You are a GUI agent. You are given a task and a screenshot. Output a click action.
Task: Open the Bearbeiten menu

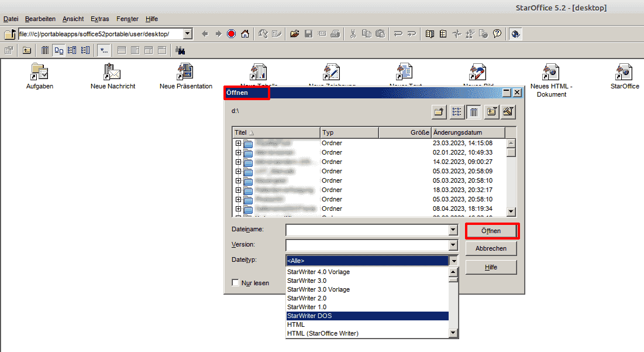point(40,19)
